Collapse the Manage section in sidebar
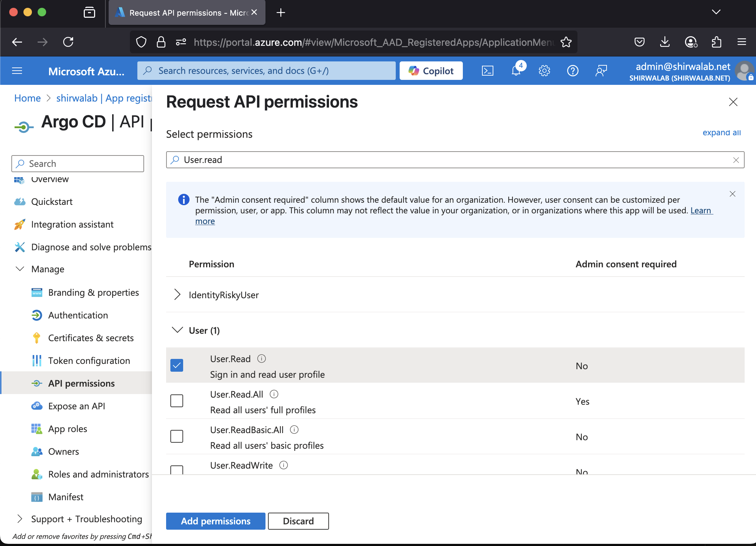The width and height of the screenshot is (756, 546). click(20, 269)
